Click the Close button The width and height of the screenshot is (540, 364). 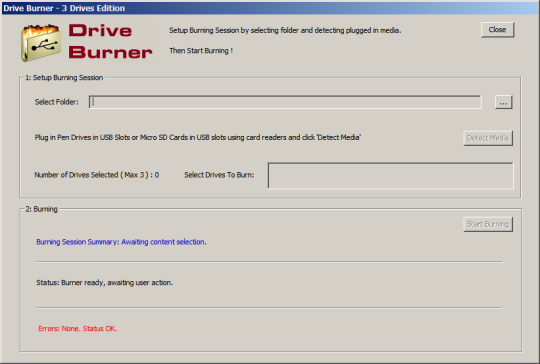[x=497, y=30]
